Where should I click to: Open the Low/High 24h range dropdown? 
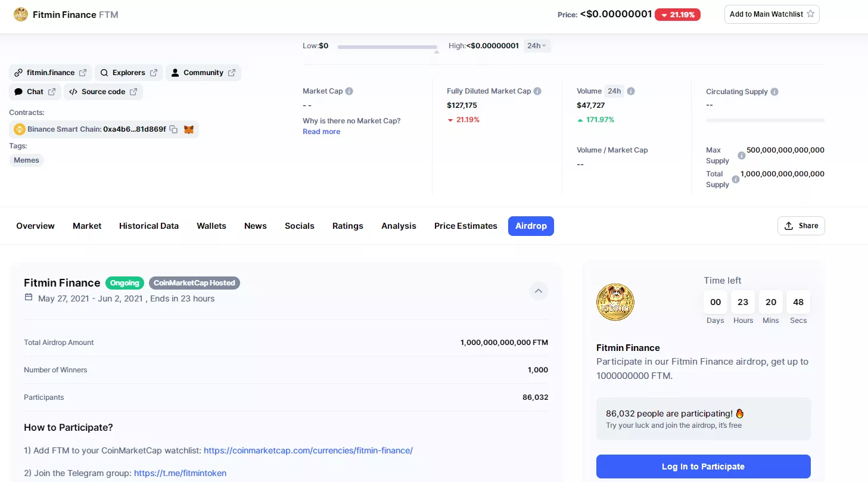click(537, 46)
